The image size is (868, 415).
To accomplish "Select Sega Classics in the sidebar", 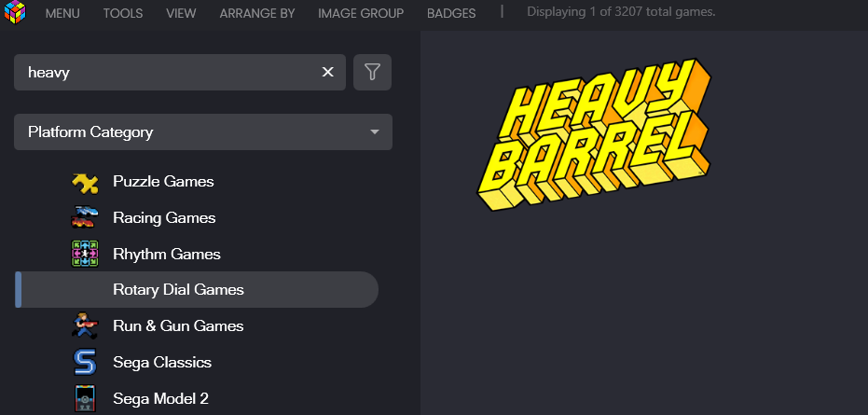I will click(x=162, y=363).
